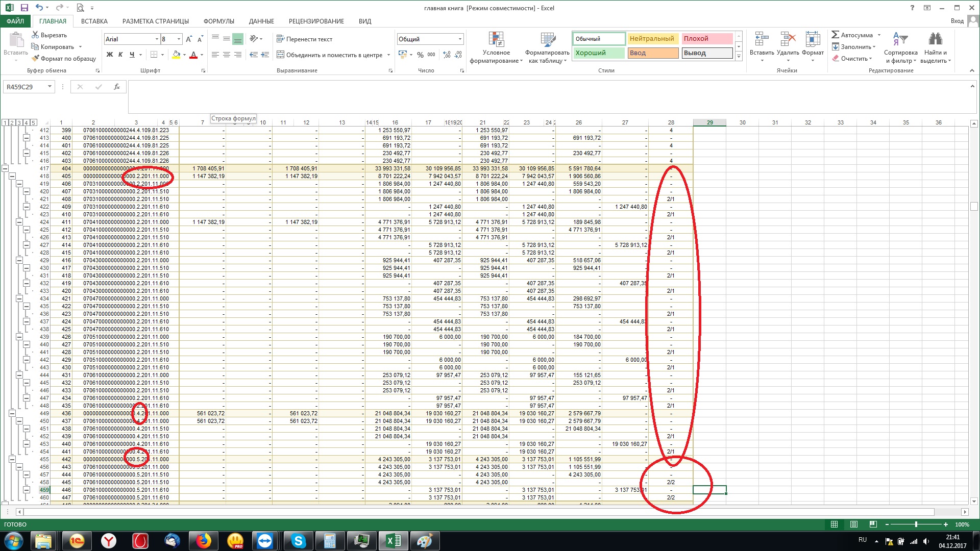Open the ФОРМУЛЫ ribbon tab
This screenshot has width=980, height=551.
(x=218, y=21)
